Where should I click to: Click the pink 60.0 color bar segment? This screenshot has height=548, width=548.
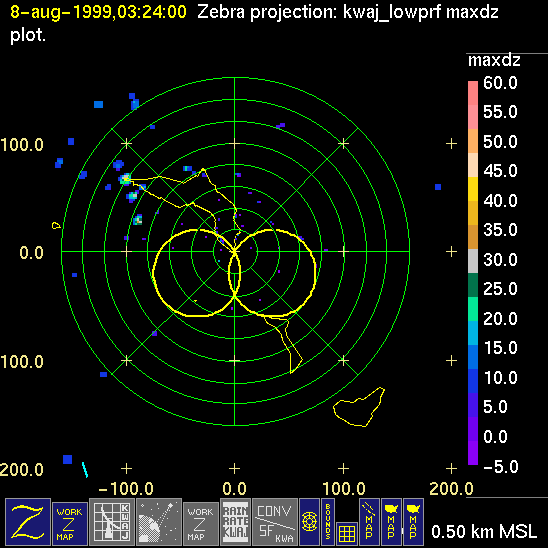(473, 93)
